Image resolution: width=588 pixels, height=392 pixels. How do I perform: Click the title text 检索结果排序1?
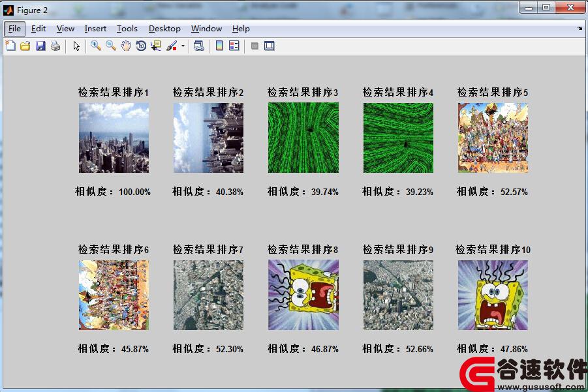114,92
